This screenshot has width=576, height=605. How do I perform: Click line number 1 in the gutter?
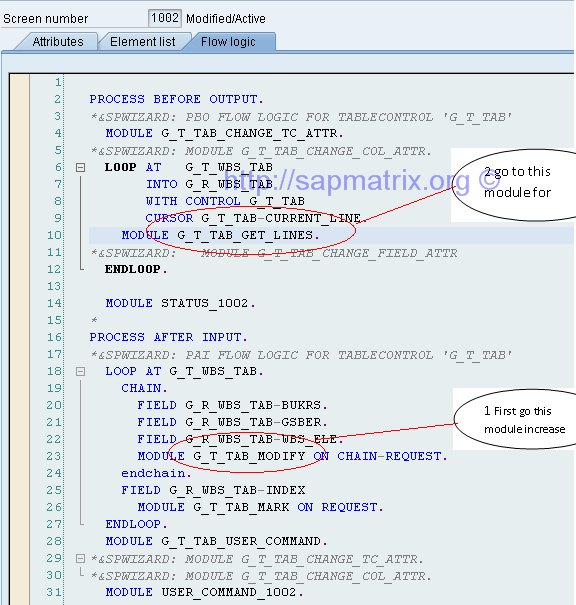coord(58,82)
